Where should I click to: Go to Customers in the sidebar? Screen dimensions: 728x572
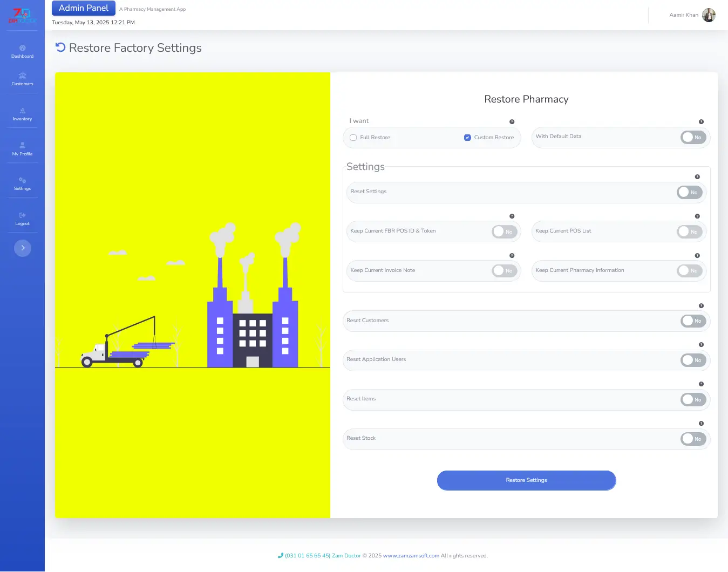[22, 76]
